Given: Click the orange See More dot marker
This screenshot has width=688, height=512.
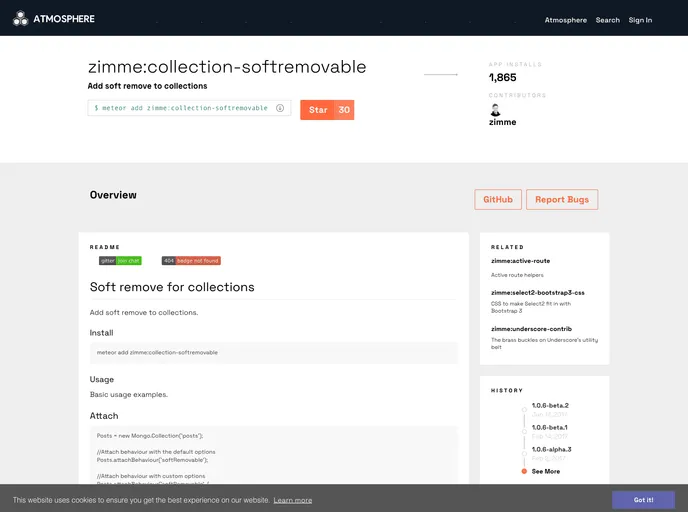Looking at the screenshot, I should (x=524, y=471).
